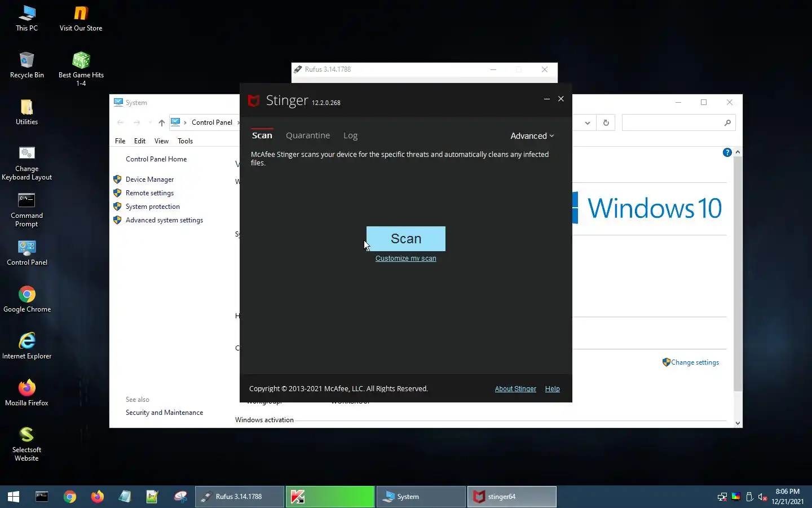The width and height of the screenshot is (812, 508).
Task: Open Selectsoft Website desktop icon
Action: coord(27,445)
